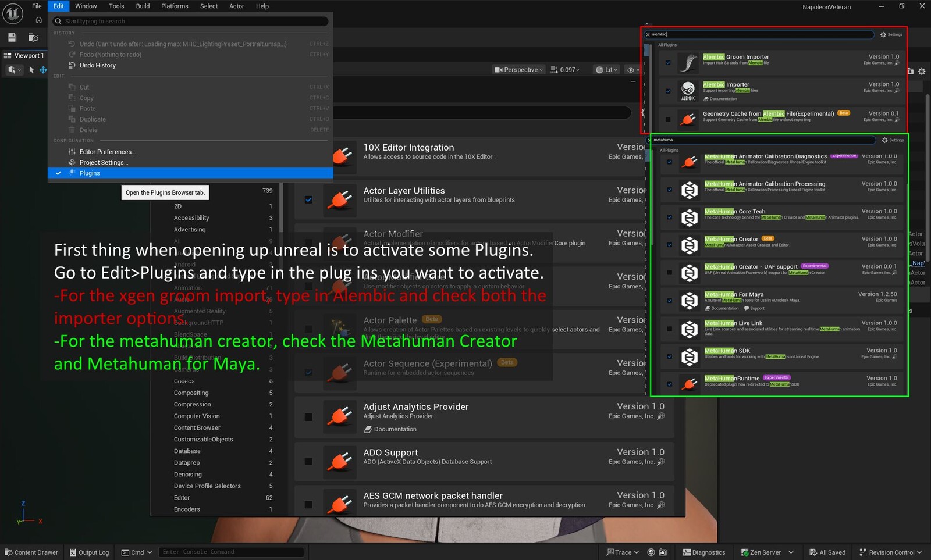931x560 pixels.
Task: Click the MetaHuman For Maya plugin icon
Action: click(x=690, y=301)
